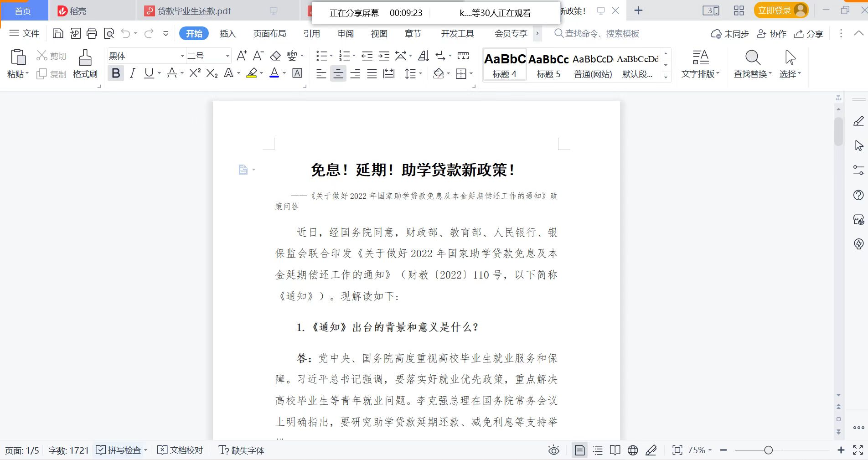Switch to reading mode book icon
Viewport: 868px width, 460px height.
615,450
